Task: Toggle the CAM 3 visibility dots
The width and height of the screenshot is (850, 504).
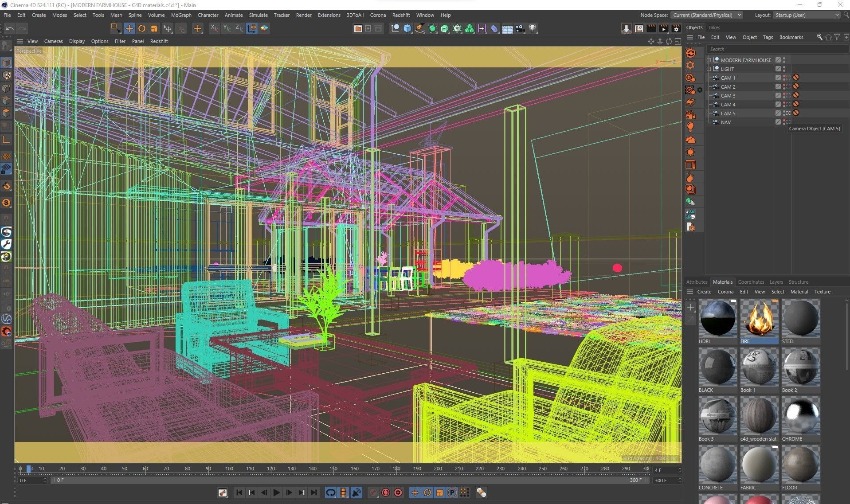Action: click(x=784, y=95)
